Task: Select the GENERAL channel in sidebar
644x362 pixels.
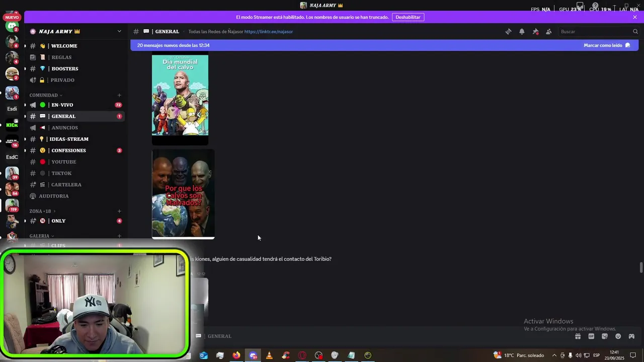Action: [75, 116]
